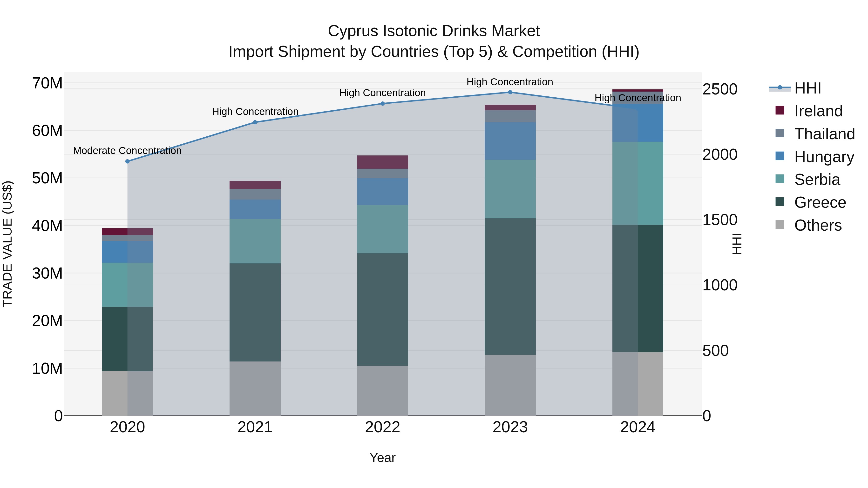Viewport: 868px width, 488px height.
Task: Click the 'TRADE VALUE (US$)' axis title
Action: point(7,244)
